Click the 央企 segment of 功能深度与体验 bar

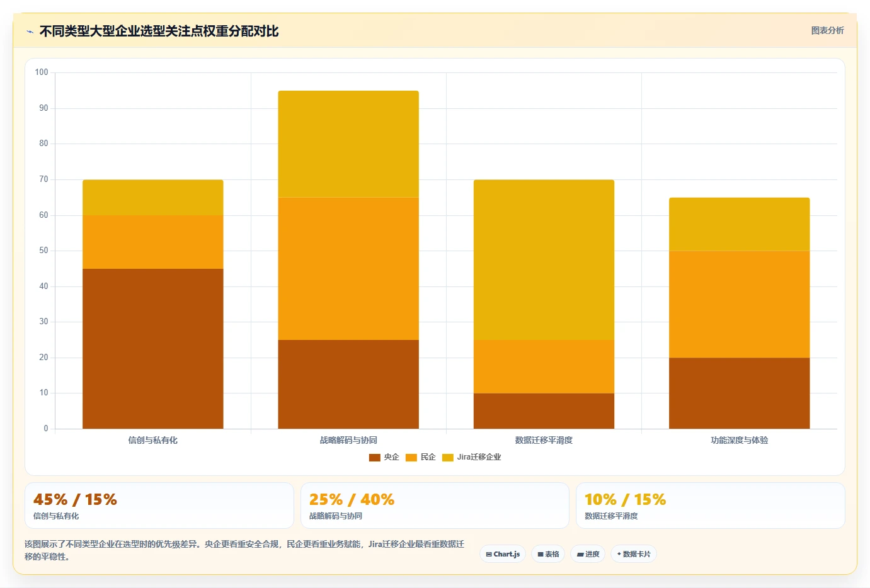tap(740, 393)
